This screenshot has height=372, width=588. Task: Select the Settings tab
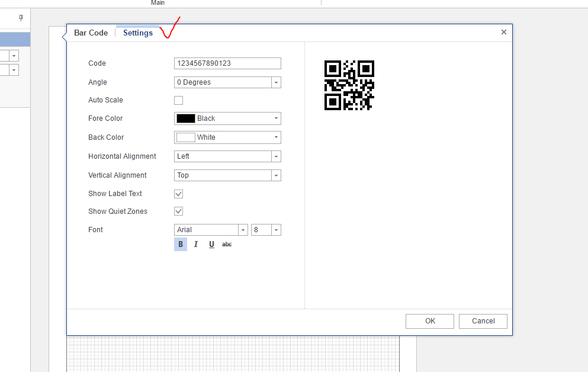(x=137, y=33)
